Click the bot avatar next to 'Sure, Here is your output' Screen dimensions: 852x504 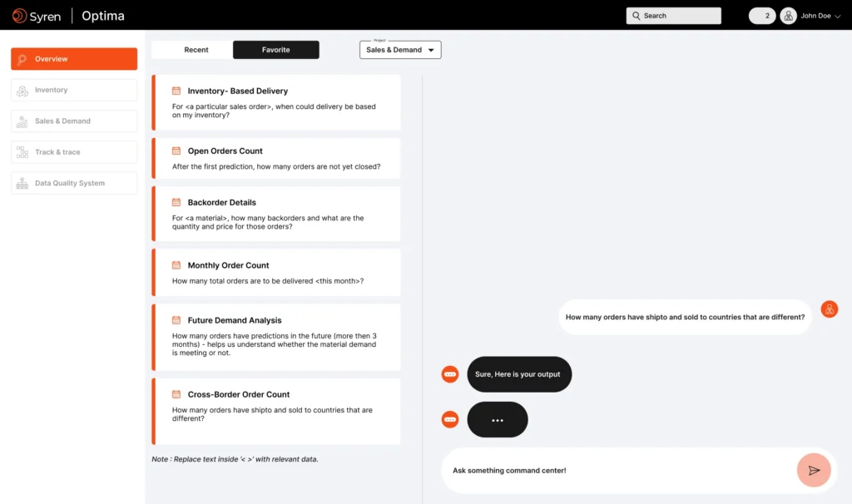pyautogui.click(x=450, y=374)
